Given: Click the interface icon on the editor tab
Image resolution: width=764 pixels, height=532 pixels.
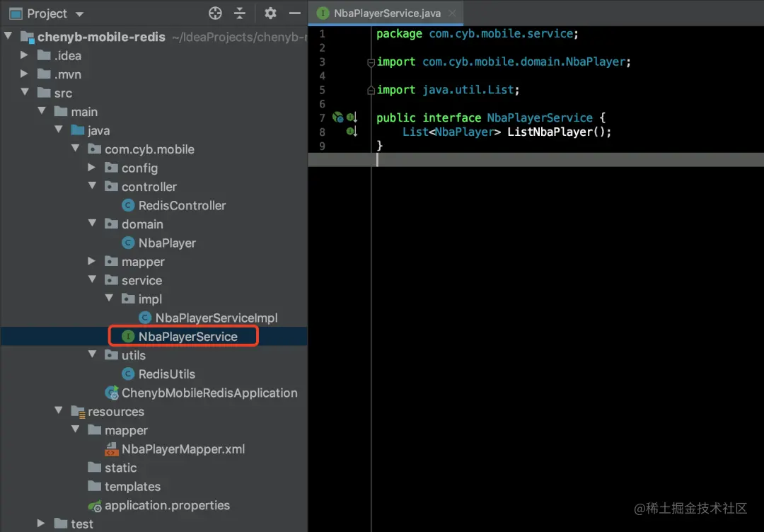Looking at the screenshot, I should coord(323,13).
